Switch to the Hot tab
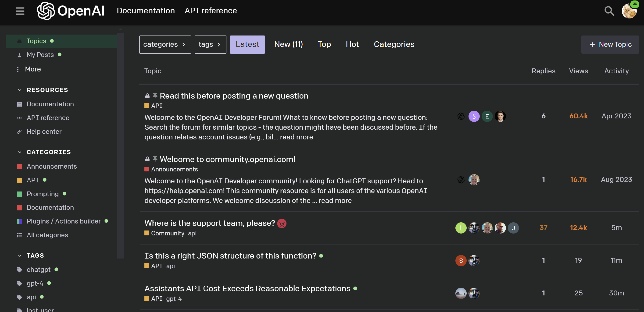This screenshot has width=644, height=312. [x=352, y=44]
